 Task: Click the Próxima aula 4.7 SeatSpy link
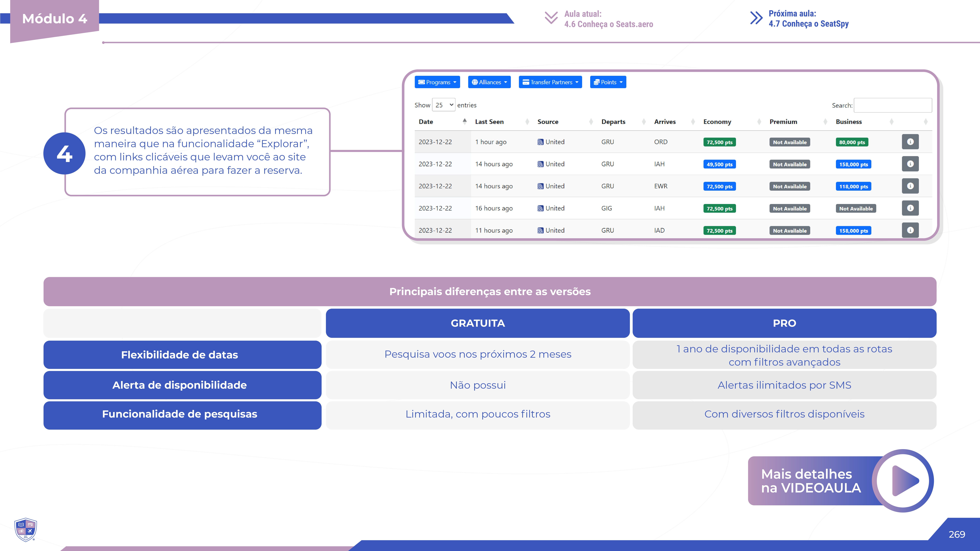tap(808, 19)
